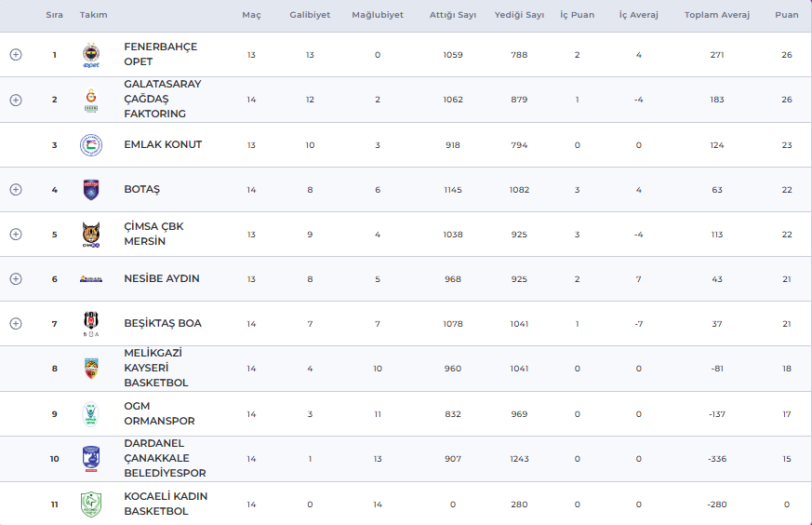Image resolution: width=812 pixels, height=525 pixels.
Task: Expand the Galatasaray row with plus icon
Action: pos(16,100)
